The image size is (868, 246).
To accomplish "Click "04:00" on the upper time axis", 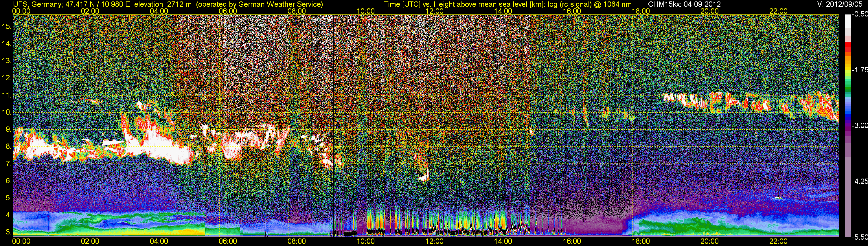I will coord(159,11).
